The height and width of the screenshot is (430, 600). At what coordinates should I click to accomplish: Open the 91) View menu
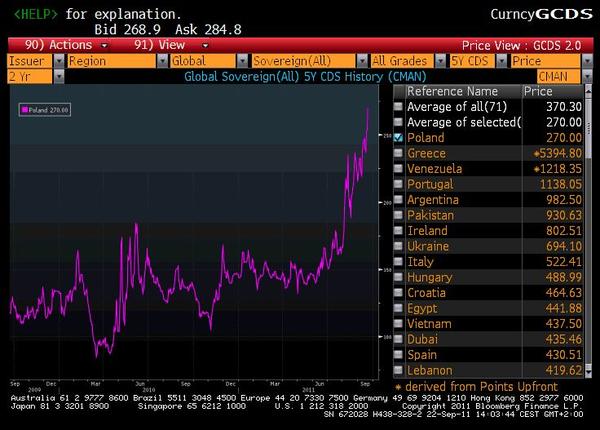160,45
